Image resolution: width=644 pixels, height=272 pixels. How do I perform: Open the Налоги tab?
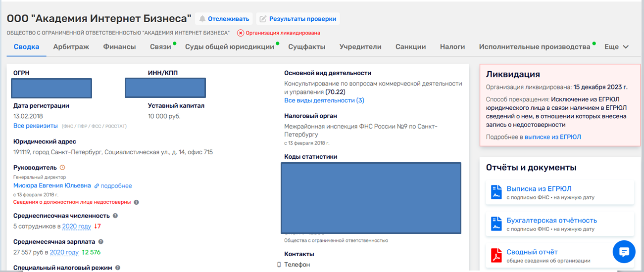[452, 46]
